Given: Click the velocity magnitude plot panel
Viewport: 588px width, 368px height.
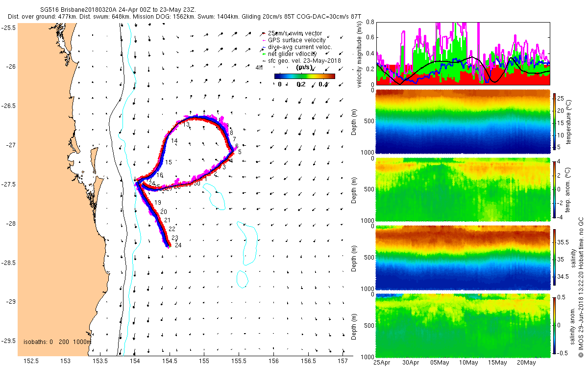Looking at the screenshot, I should [463, 53].
